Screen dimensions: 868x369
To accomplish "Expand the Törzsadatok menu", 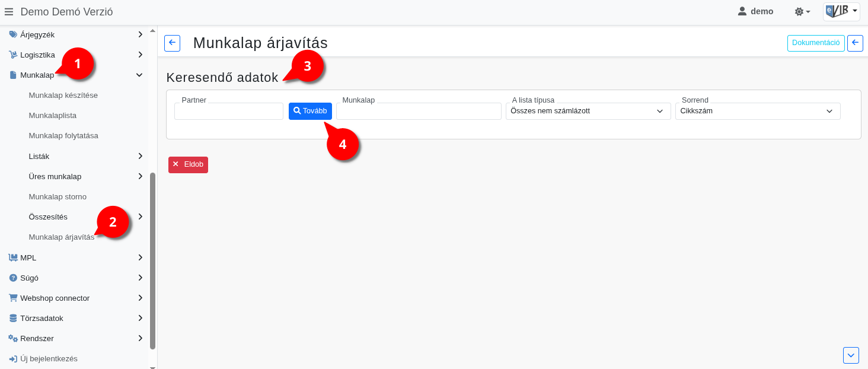I will [x=140, y=318].
